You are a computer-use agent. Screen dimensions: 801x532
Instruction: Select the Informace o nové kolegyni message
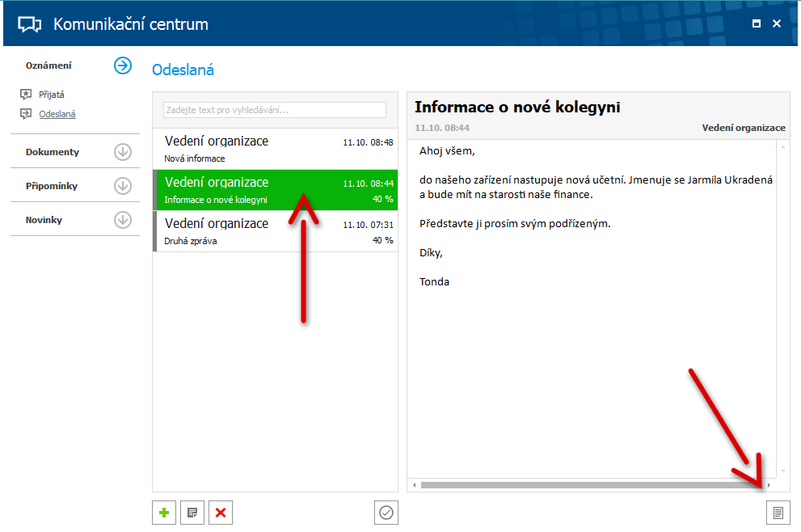point(276,190)
